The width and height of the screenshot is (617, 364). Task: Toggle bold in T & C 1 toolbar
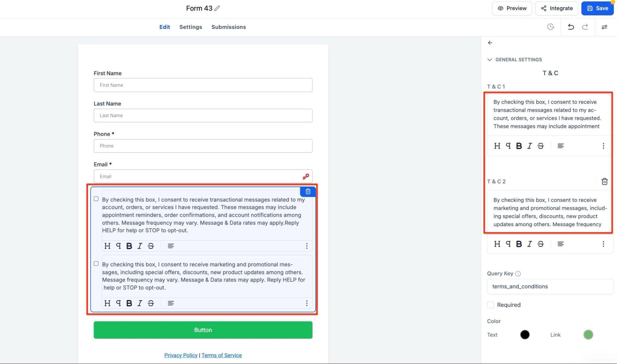519,146
